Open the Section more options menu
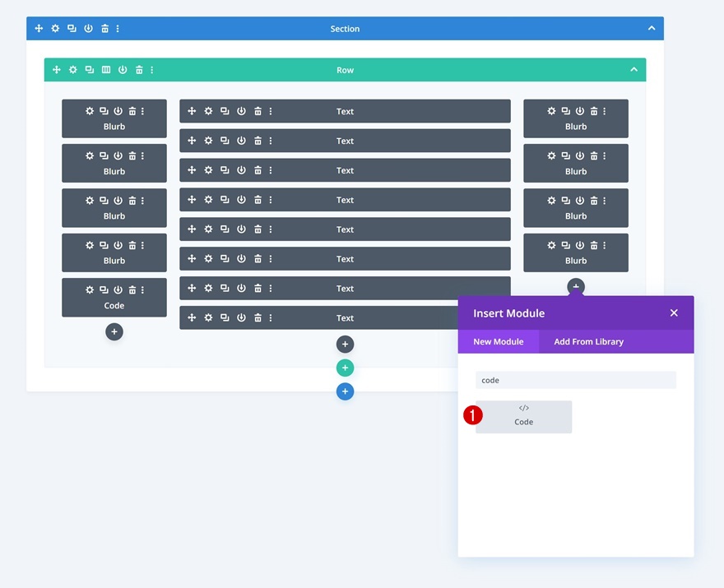 click(x=118, y=29)
